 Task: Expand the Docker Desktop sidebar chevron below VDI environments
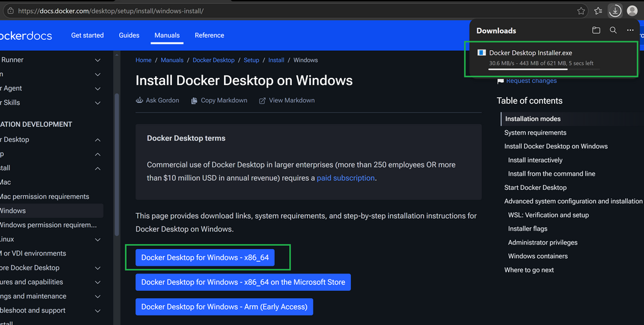click(98, 268)
